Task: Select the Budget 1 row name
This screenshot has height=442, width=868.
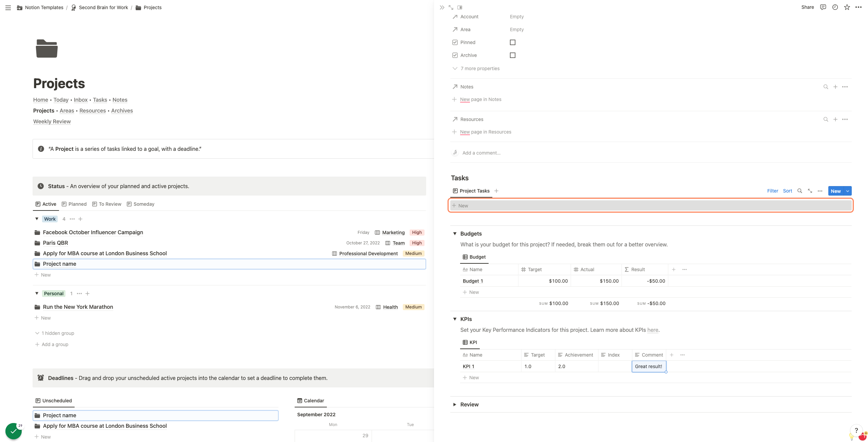Action: point(473,281)
